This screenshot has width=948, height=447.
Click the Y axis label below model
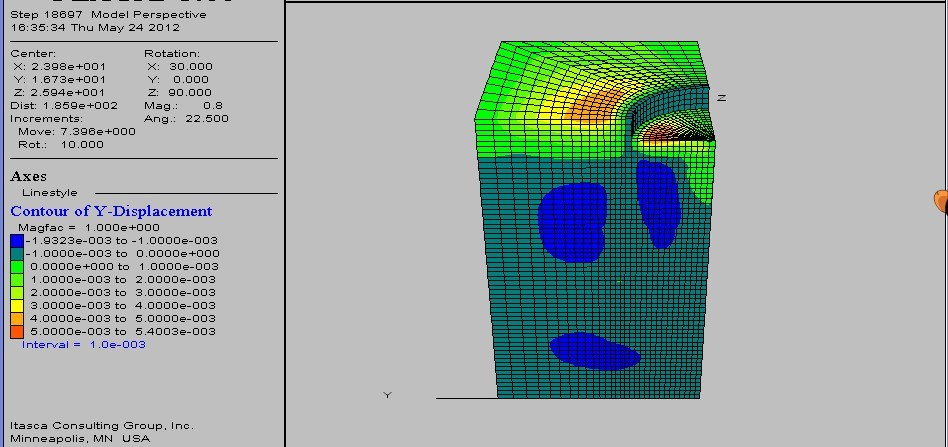pos(388,396)
